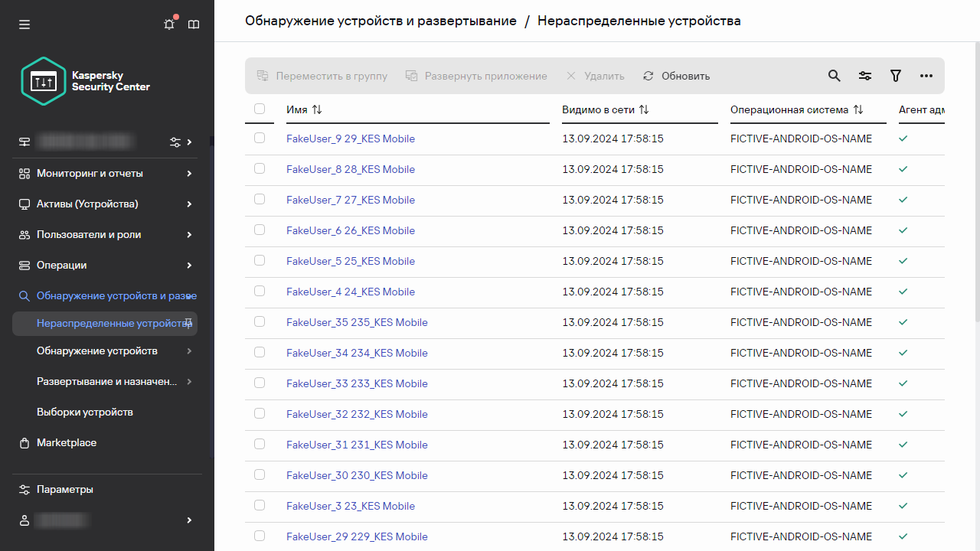Click the date cell in FakeUser_29 row

[612, 536]
